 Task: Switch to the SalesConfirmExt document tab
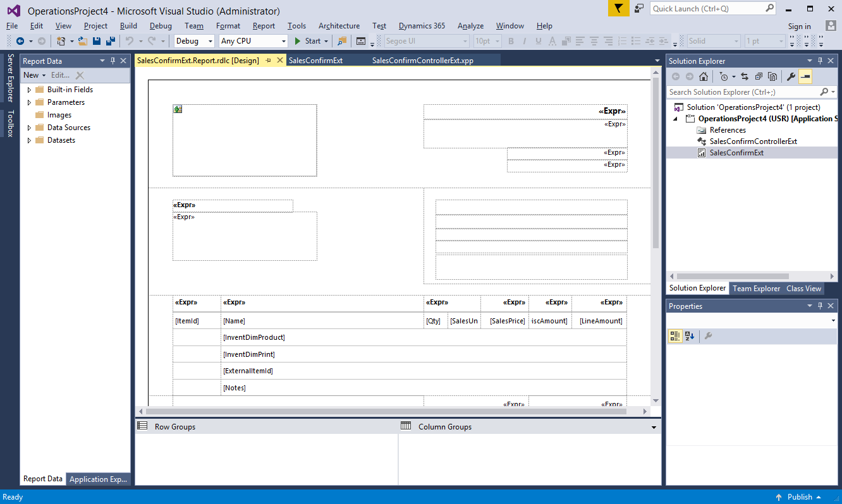click(316, 61)
